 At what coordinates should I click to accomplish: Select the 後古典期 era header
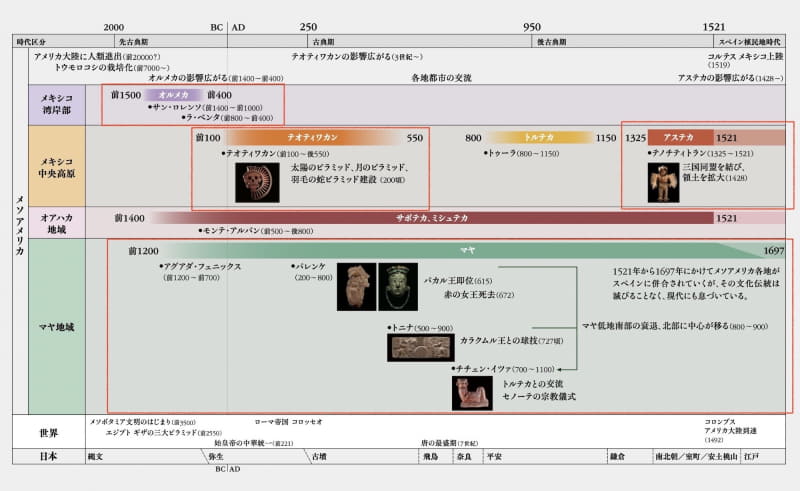pos(552,42)
